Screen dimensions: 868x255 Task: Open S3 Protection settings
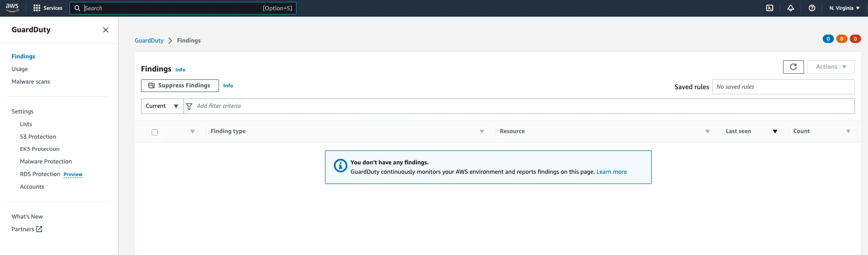[x=38, y=137]
